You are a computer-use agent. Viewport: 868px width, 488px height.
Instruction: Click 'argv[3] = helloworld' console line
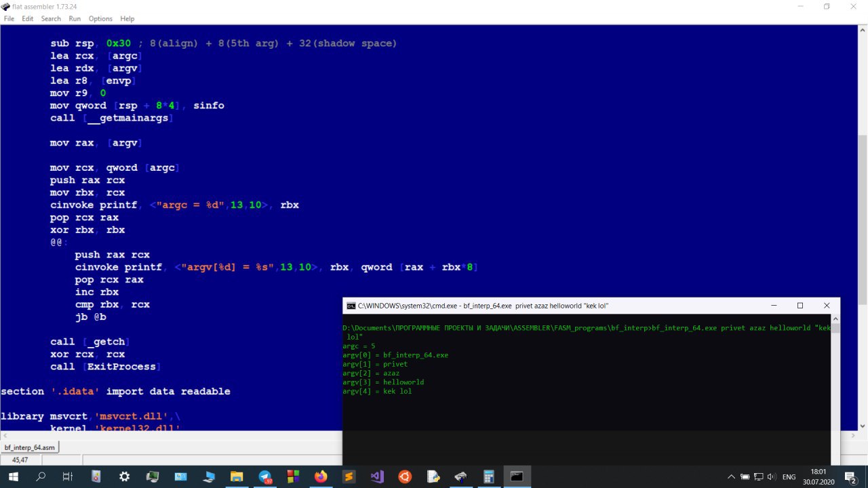(383, 382)
